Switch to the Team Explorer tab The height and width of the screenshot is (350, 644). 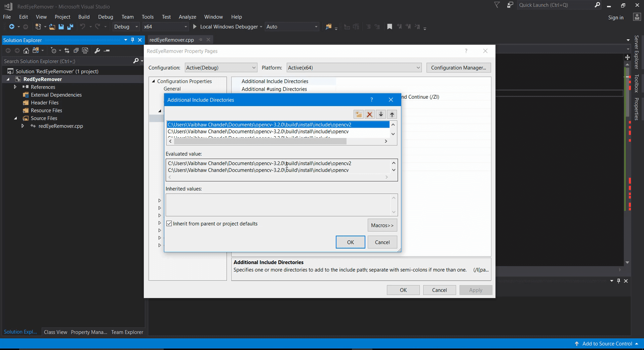127,332
